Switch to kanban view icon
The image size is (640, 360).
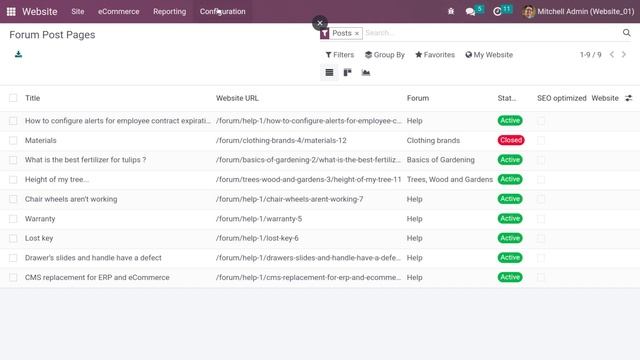pos(347,73)
